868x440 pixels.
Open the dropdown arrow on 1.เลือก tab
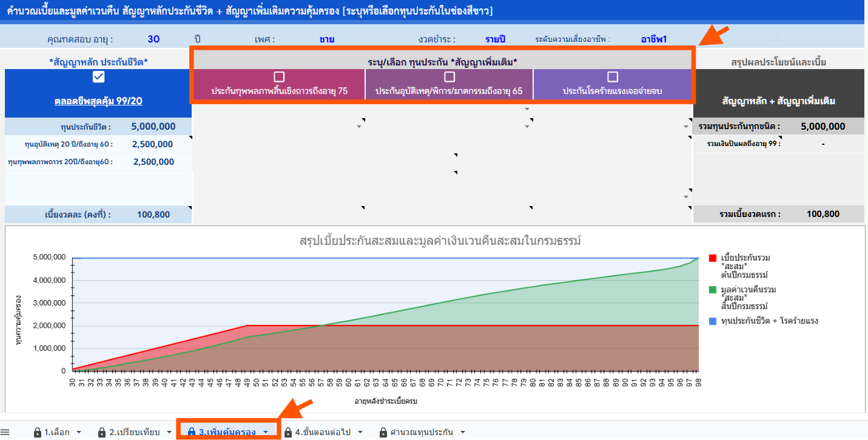[79, 432]
